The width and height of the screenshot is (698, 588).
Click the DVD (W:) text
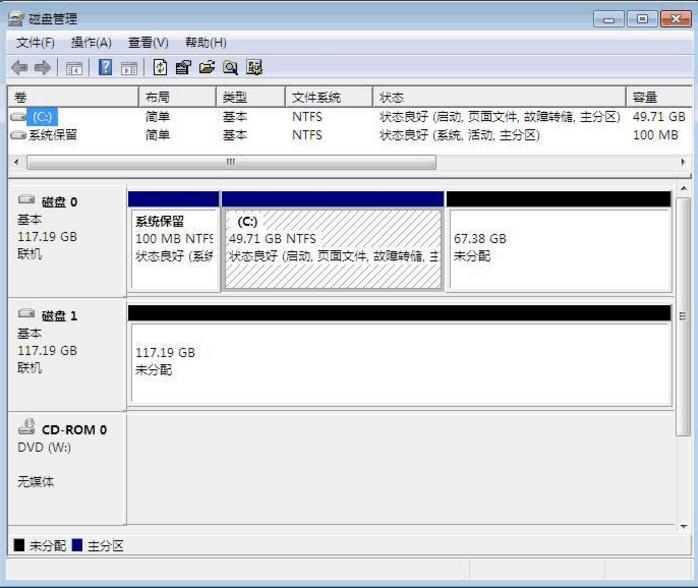[x=44, y=447]
